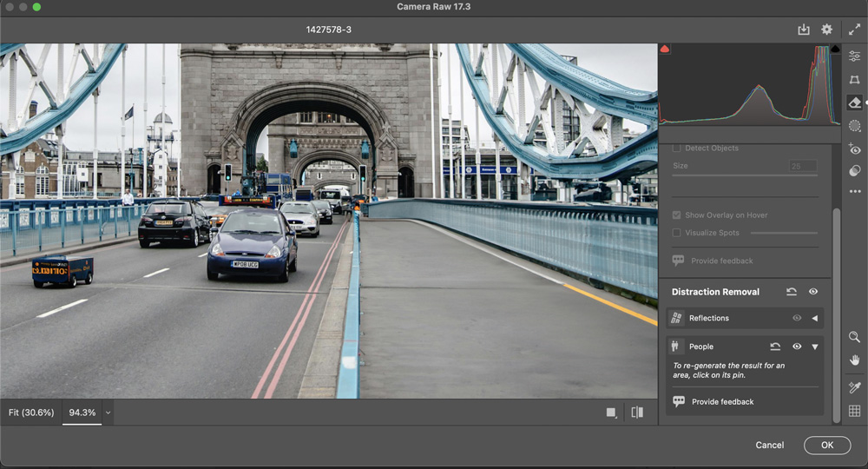
Task: Select the Hand pan tool
Action: point(854,360)
